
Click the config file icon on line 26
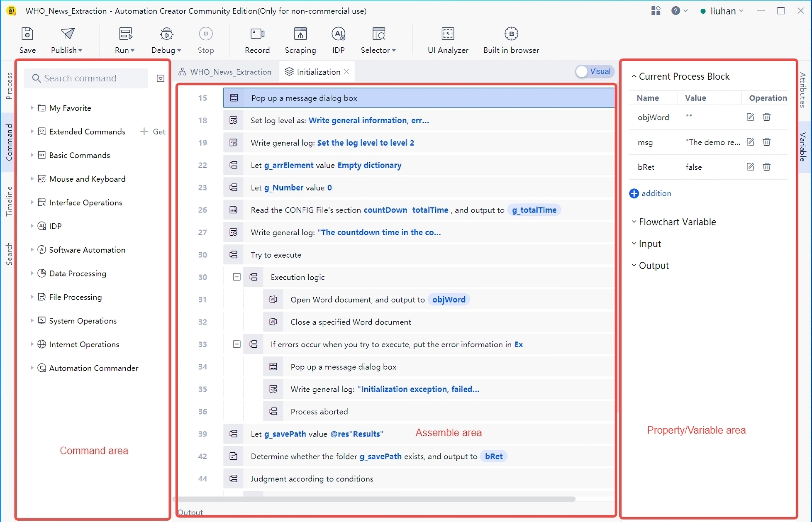tap(234, 210)
